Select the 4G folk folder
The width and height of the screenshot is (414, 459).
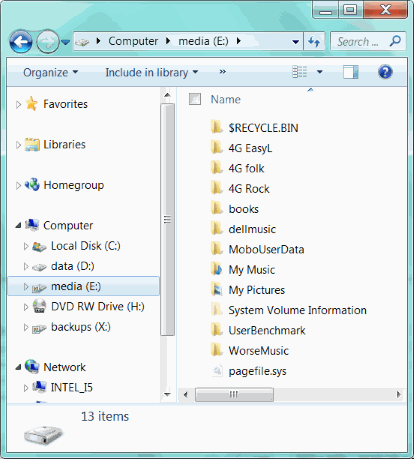click(246, 168)
